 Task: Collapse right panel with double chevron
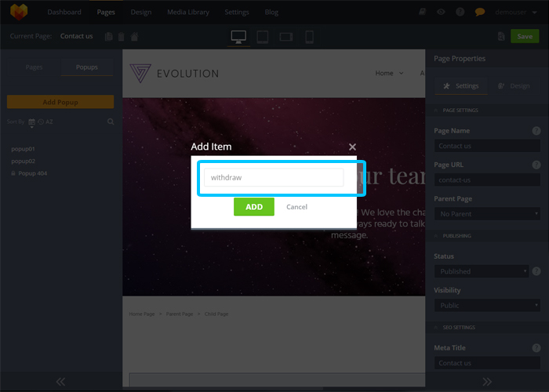click(x=487, y=382)
